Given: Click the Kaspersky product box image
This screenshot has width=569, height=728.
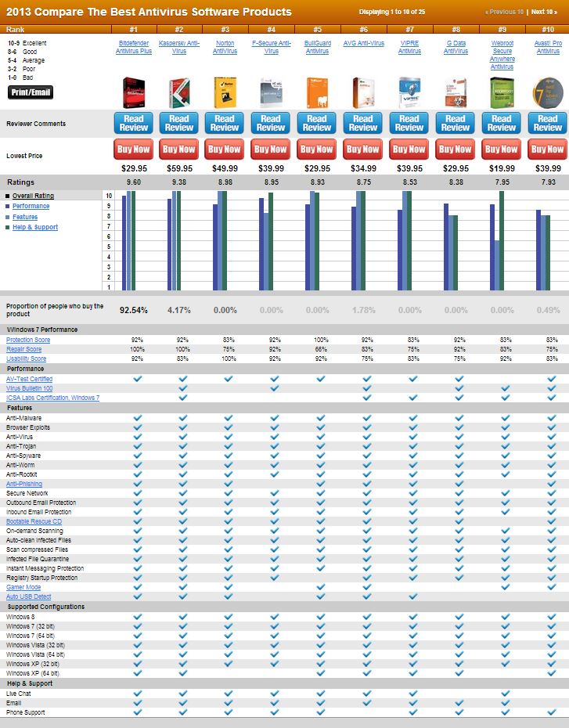Looking at the screenshot, I should click(x=179, y=93).
